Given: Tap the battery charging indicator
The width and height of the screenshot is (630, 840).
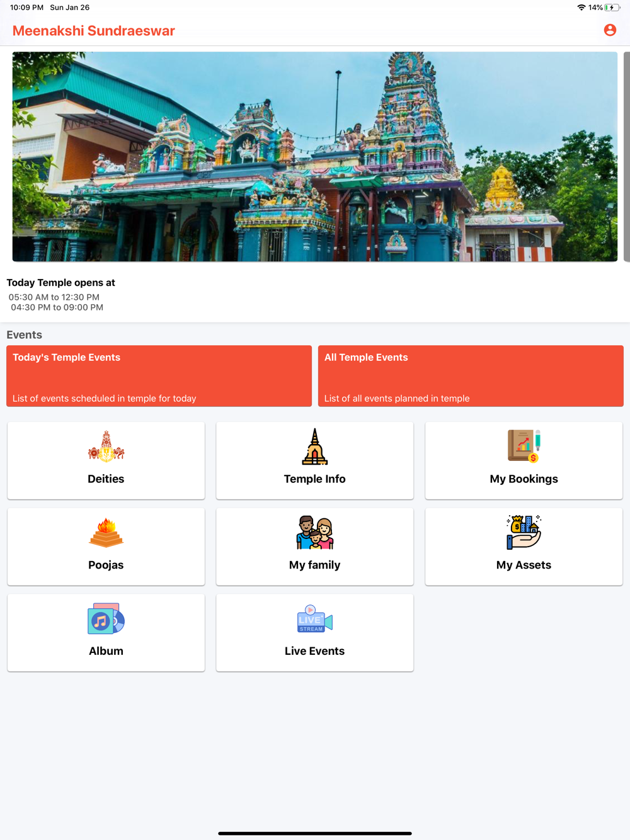Looking at the screenshot, I should click(x=612, y=8).
